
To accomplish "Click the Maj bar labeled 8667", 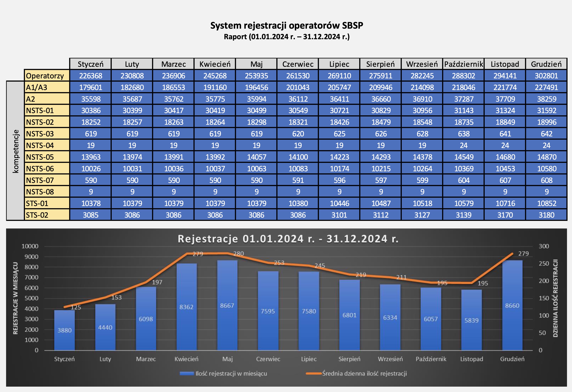I will 227,305.
